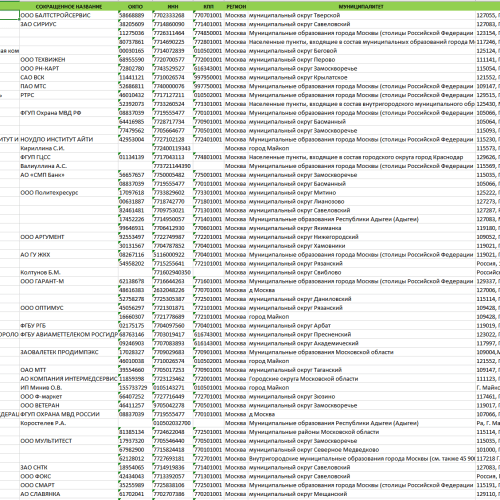This screenshot has width=500, height=500.
Task: Click the ООО Политехресурс cell
Action: click(x=69, y=193)
